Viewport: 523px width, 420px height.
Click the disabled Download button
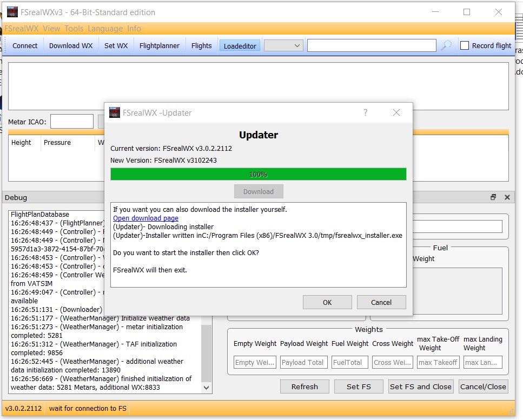pos(259,191)
